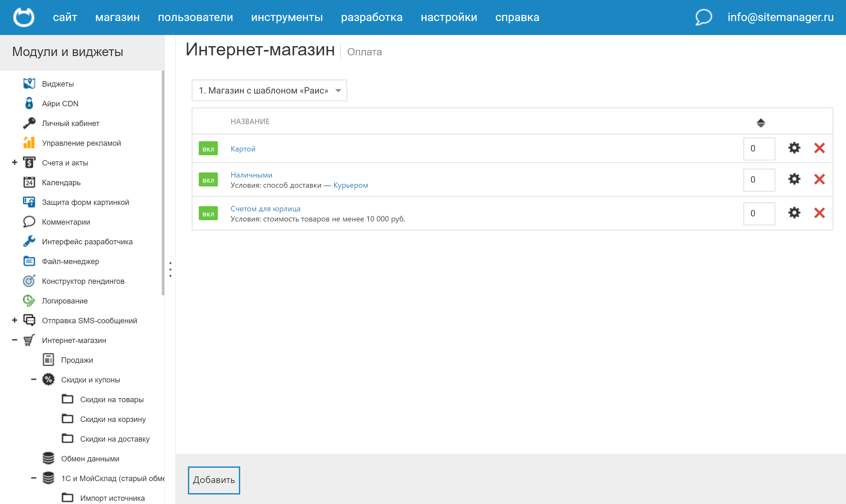Open the Курьером delivery link
846x504 pixels.
pos(350,185)
